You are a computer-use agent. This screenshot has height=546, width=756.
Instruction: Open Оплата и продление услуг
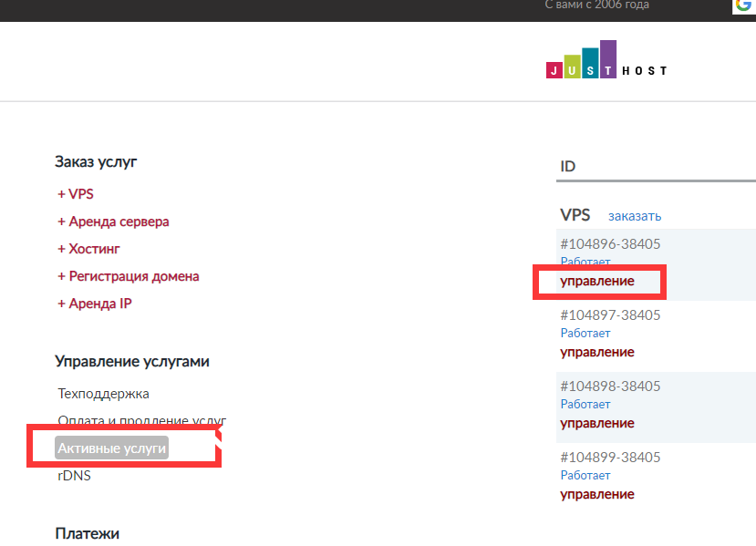tap(142, 420)
